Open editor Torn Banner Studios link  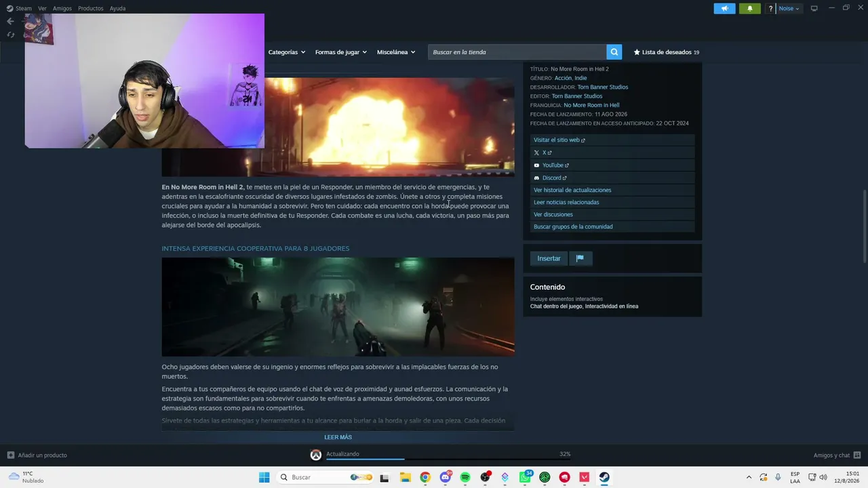[x=577, y=96]
